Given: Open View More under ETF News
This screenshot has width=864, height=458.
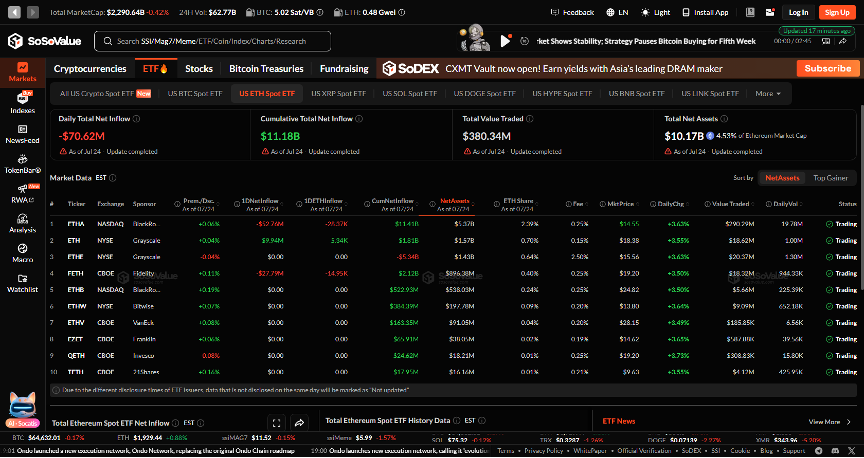Looking at the screenshot, I should point(830,422).
